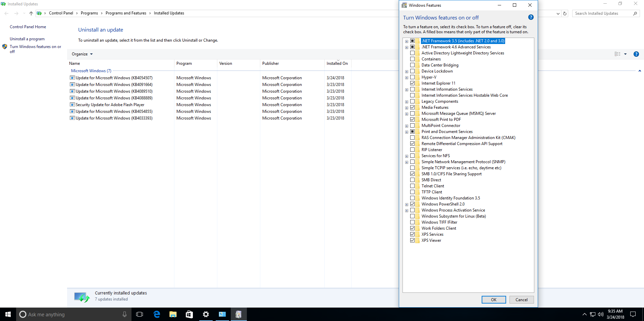Click folder icon next to Hyper-V

[x=418, y=77]
